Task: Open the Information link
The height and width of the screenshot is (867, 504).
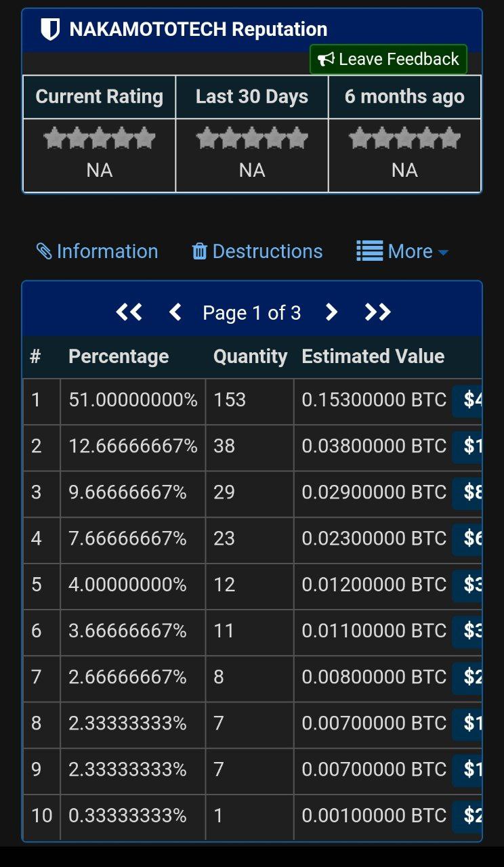Action: 97,251
